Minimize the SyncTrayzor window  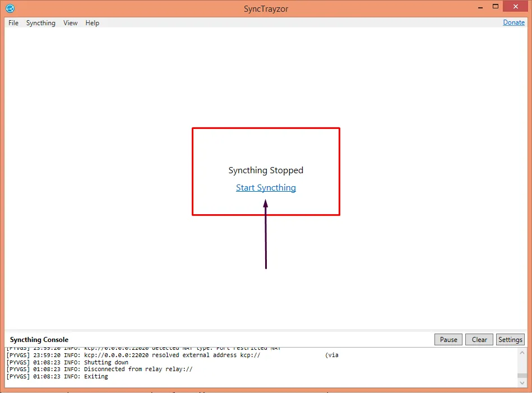(480, 7)
